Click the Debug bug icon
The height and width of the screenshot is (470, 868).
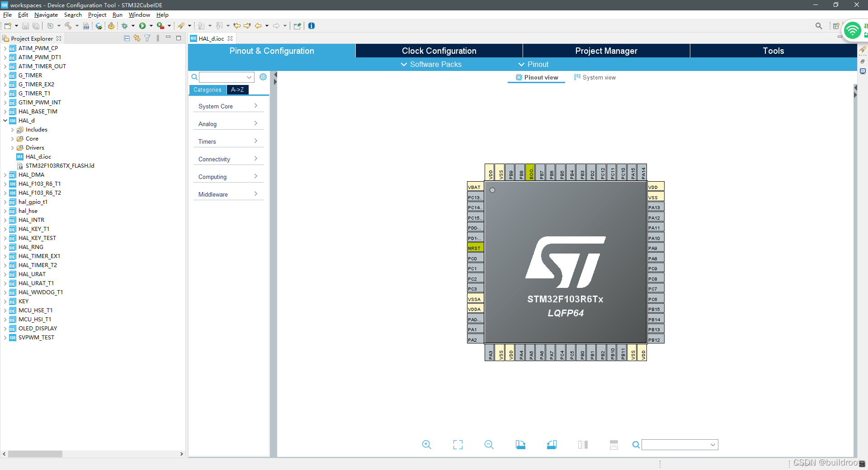(125, 26)
